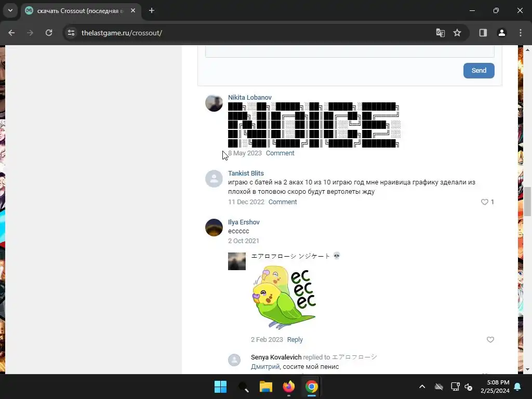Open the notifications bell
The image size is (532, 399).
point(518,387)
